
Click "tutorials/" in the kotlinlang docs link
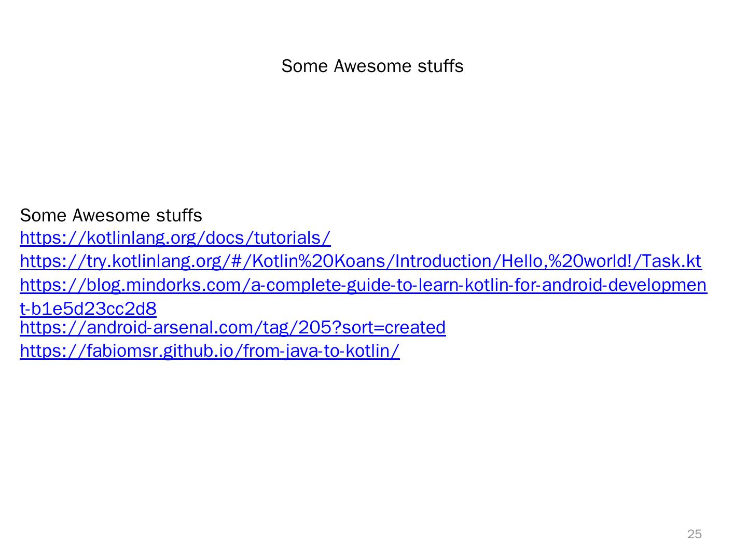click(x=292, y=238)
